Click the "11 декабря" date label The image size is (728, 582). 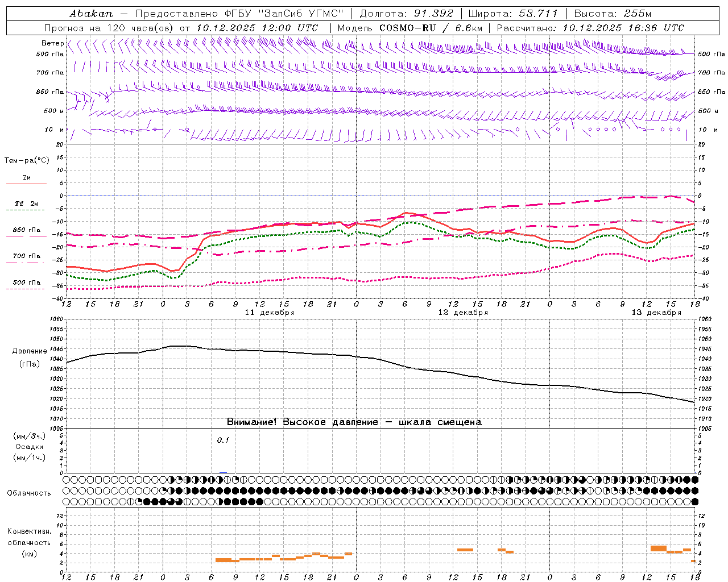point(270,313)
